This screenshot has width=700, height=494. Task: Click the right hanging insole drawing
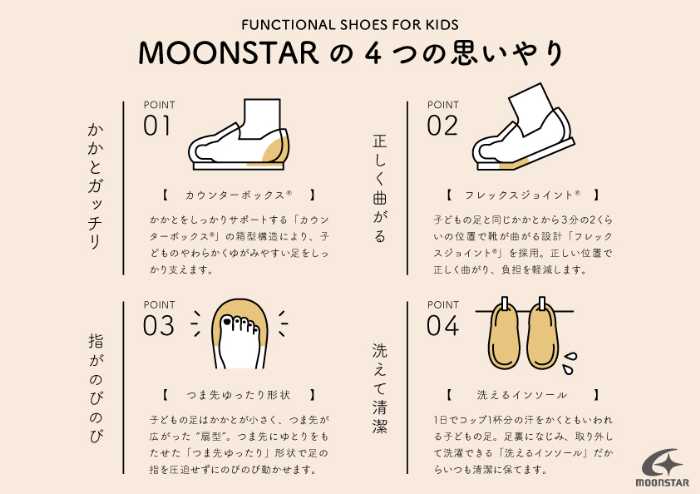[x=542, y=333]
